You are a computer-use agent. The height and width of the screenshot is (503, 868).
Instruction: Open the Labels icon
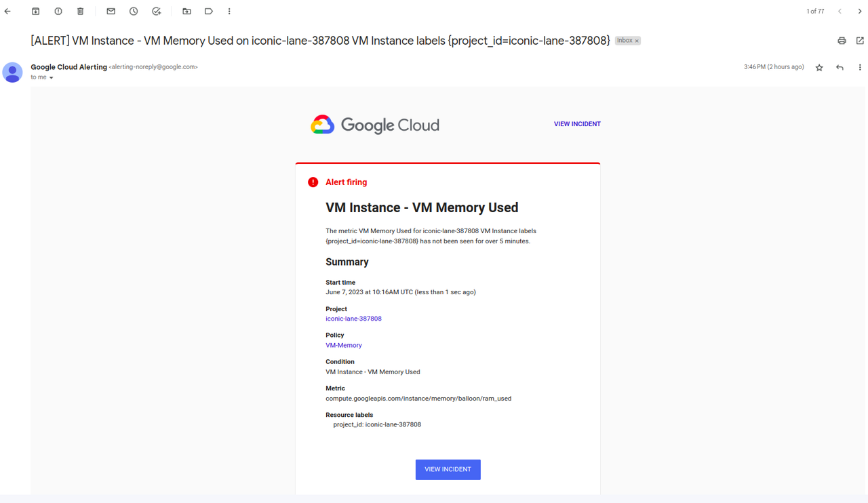point(209,12)
